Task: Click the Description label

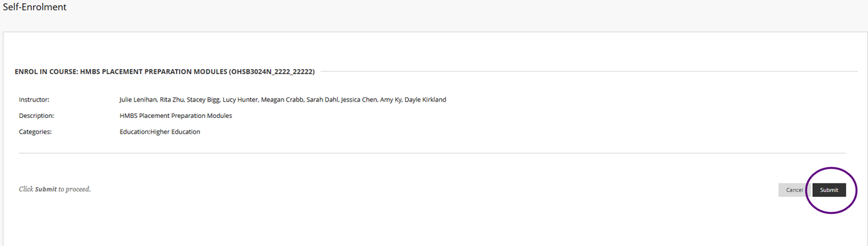Action: tap(36, 116)
